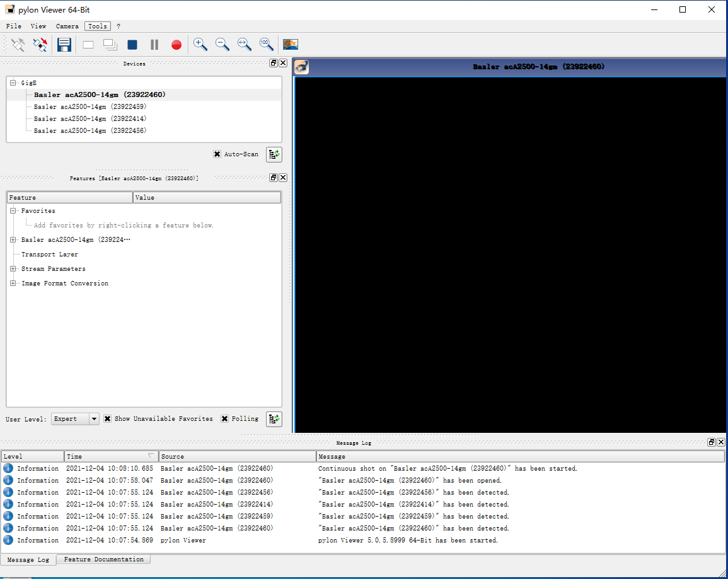Close camera device with disconnect icon
Screen dimensions: 728x579
pyautogui.click(x=40, y=45)
